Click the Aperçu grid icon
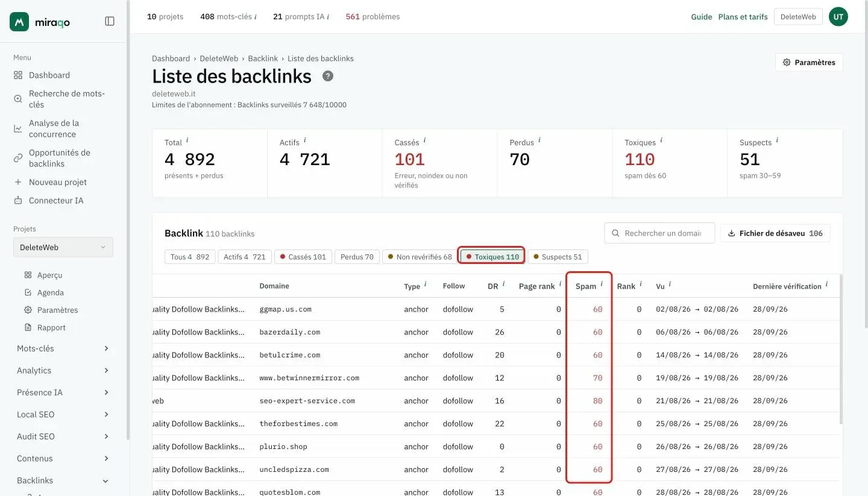868x496 pixels. click(x=28, y=275)
